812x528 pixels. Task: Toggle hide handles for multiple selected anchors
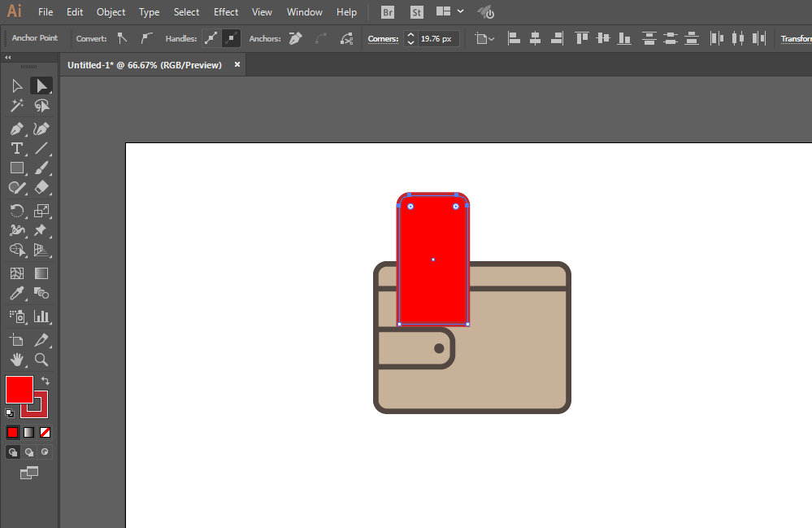tap(232, 38)
